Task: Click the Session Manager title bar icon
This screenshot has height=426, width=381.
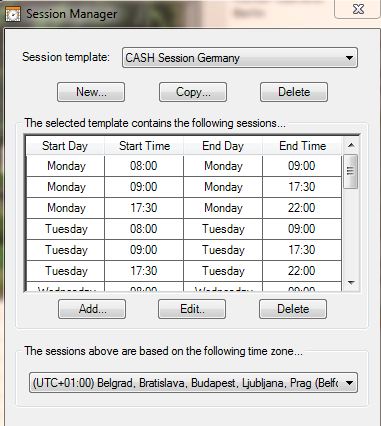Action: click(13, 14)
